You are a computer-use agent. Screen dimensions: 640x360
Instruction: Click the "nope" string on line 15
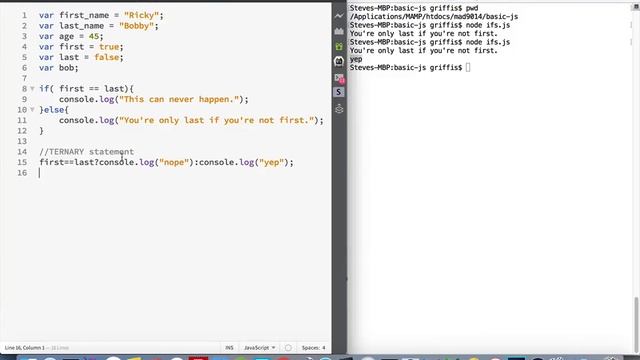174,162
